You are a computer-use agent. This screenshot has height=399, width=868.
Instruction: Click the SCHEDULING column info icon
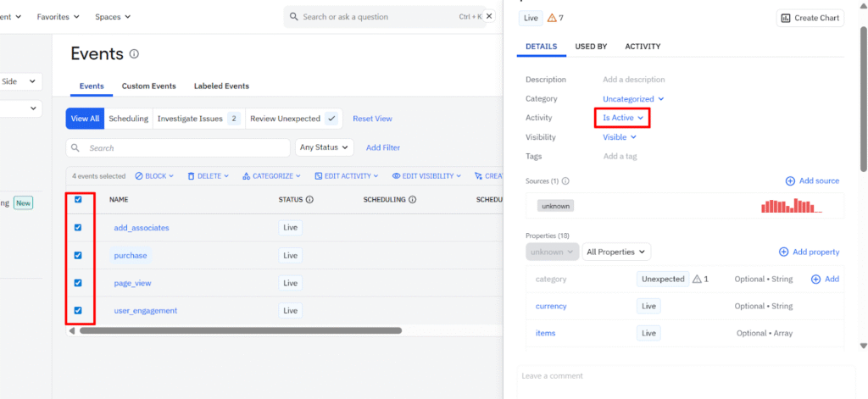[413, 200]
